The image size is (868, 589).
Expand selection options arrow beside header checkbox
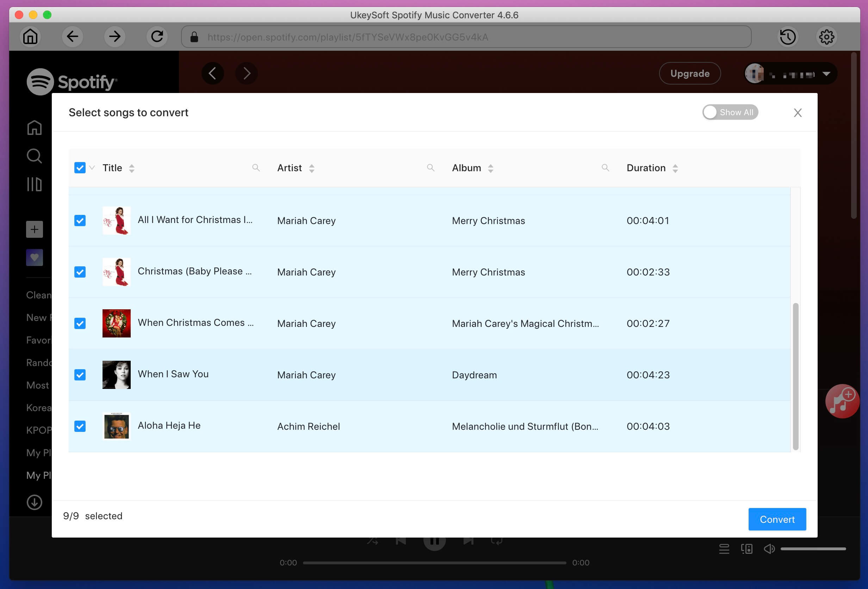click(92, 168)
